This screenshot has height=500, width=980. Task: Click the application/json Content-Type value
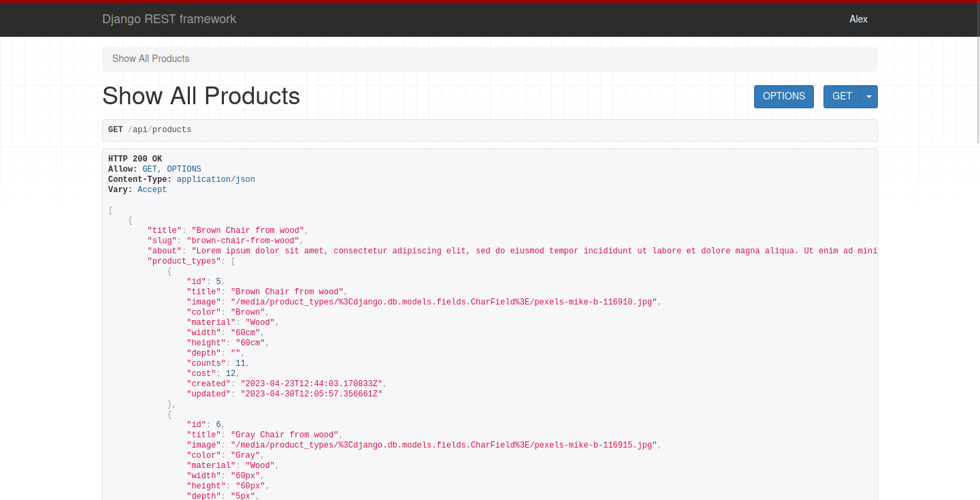click(216, 179)
